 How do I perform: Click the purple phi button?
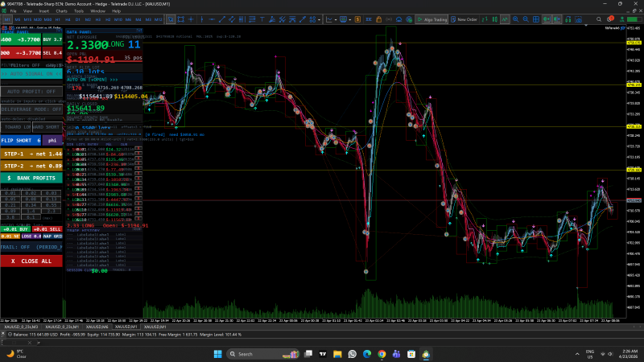52,140
